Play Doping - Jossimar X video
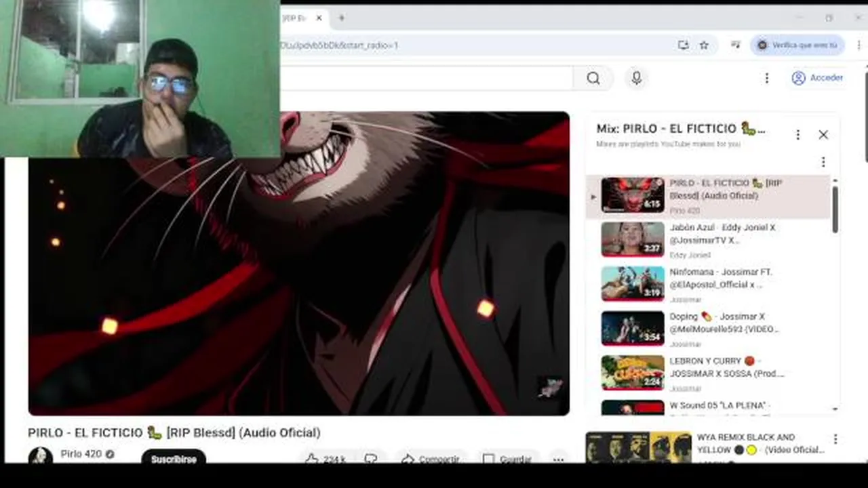Screen dimensions: 868x488 (708, 329)
